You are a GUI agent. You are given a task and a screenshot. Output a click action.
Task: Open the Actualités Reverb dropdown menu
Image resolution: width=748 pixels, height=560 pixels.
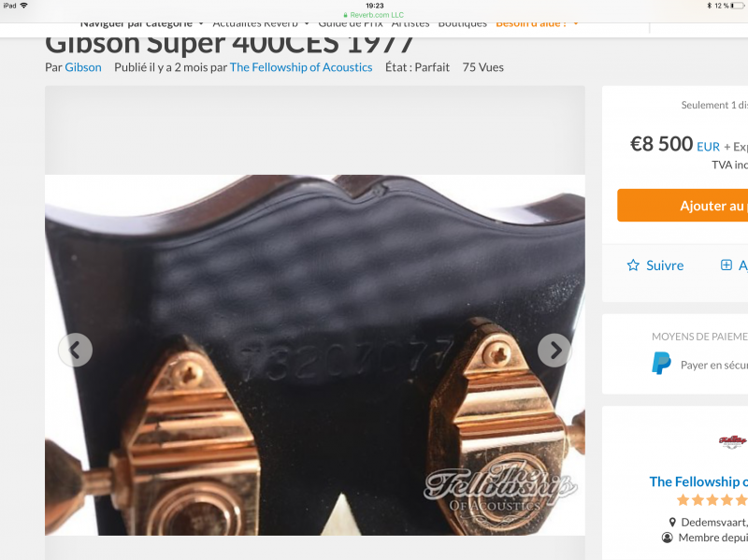(x=261, y=23)
